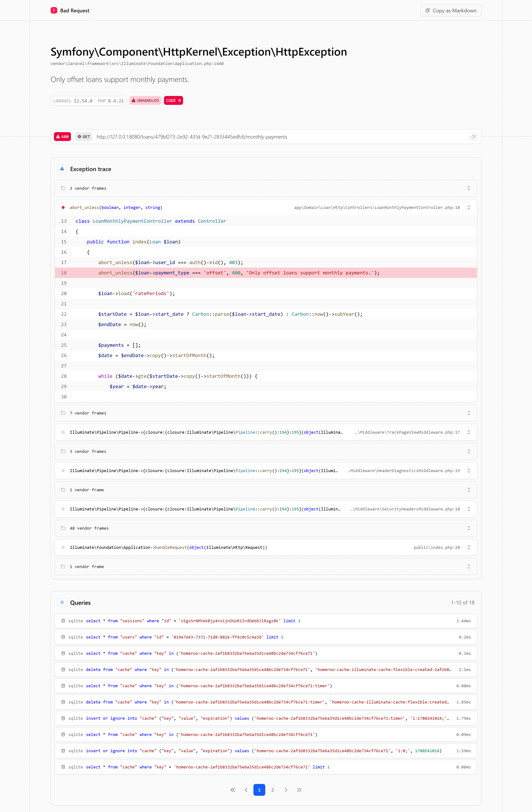The height and width of the screenshot is (812, 532).
Task: Go to previous queries page arrow
Action: pos(246,790)
